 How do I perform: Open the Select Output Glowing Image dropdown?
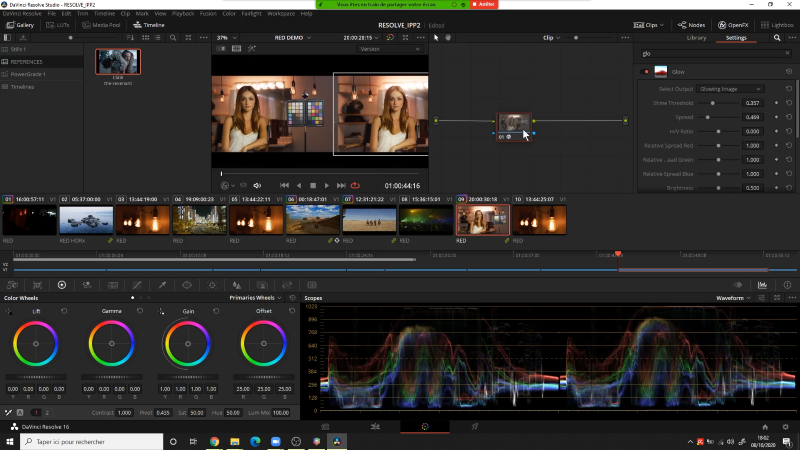[730, 89]
